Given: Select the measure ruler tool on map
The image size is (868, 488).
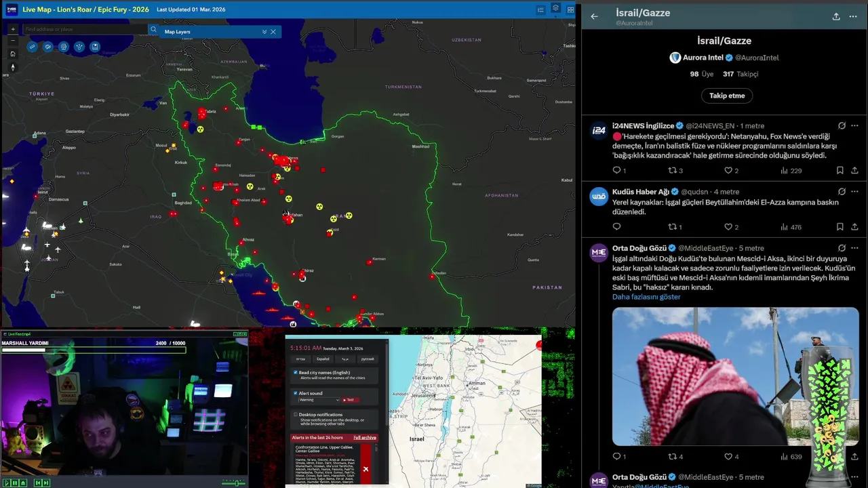Looking at the screenshot, I should [32, 47].
